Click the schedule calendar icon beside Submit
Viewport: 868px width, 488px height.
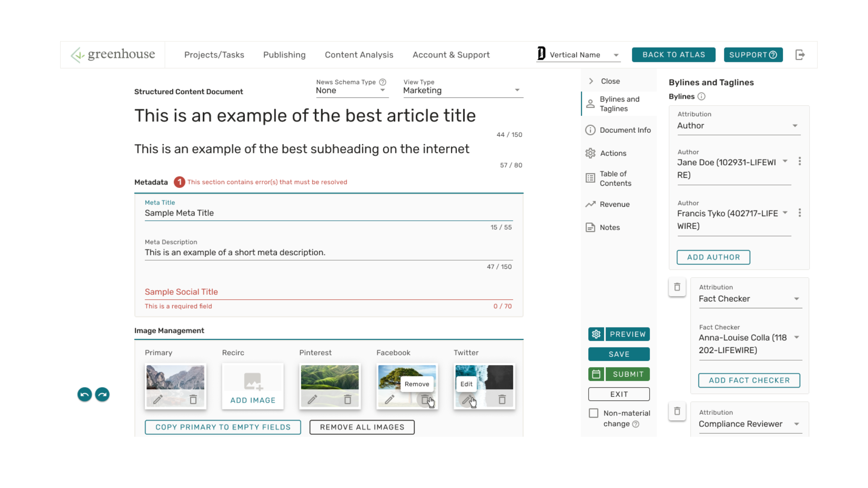[x=596, y=374]
